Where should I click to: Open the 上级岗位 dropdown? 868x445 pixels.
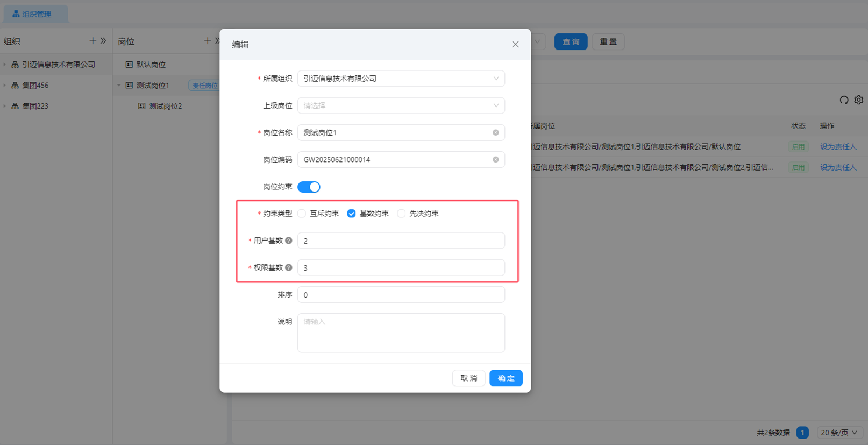click(401, 105)
